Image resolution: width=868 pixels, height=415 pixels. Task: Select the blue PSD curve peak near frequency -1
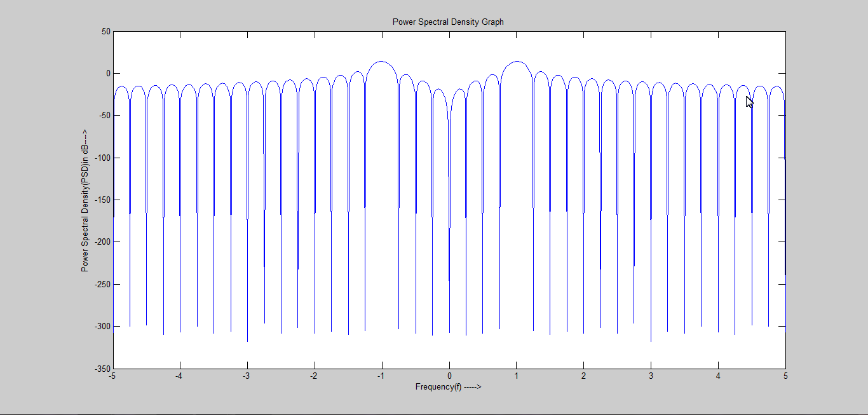pos(382,62)
